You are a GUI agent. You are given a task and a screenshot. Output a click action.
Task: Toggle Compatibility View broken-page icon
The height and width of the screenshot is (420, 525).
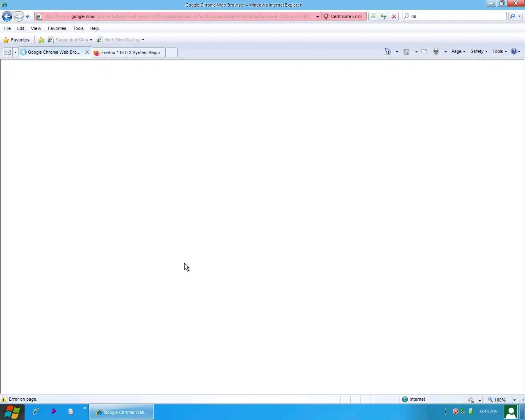[373, 16]
